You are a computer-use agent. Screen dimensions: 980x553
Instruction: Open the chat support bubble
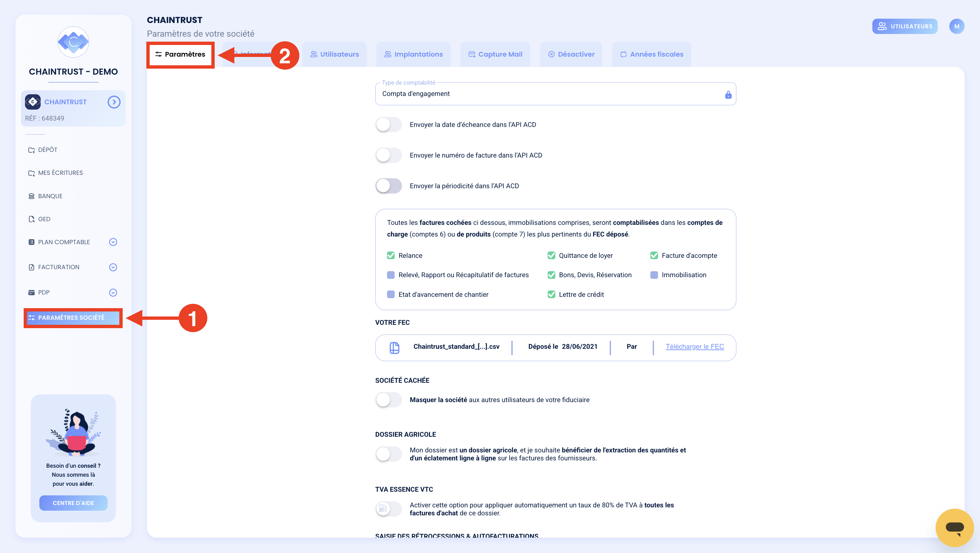[955, 528]
